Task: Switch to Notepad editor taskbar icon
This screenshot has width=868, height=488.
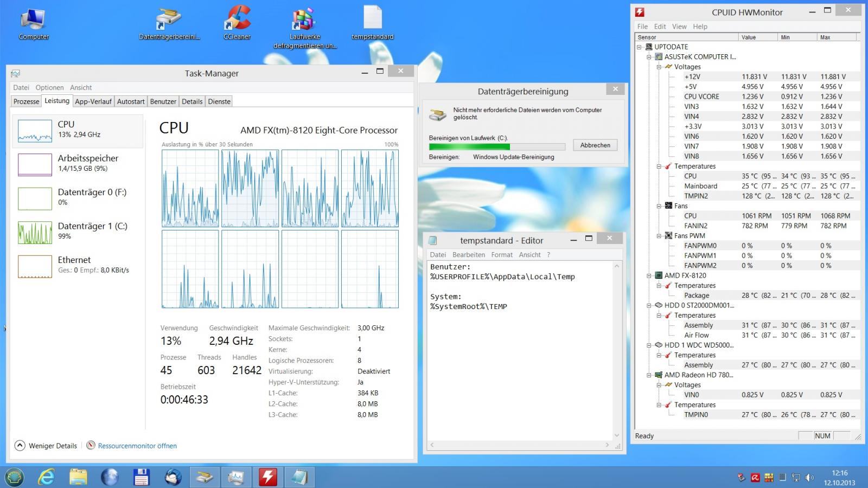Action: (299, 477)
